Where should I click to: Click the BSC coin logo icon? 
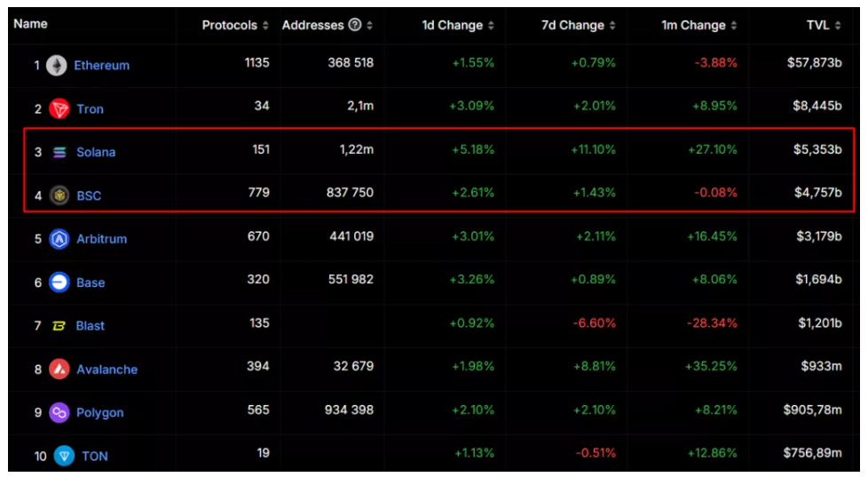tap(59, 195)
